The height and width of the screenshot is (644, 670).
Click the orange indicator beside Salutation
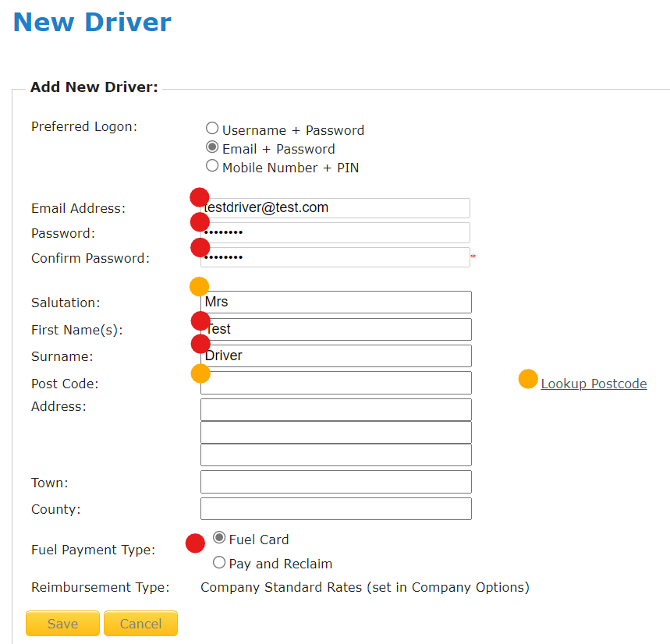[199, 286]
